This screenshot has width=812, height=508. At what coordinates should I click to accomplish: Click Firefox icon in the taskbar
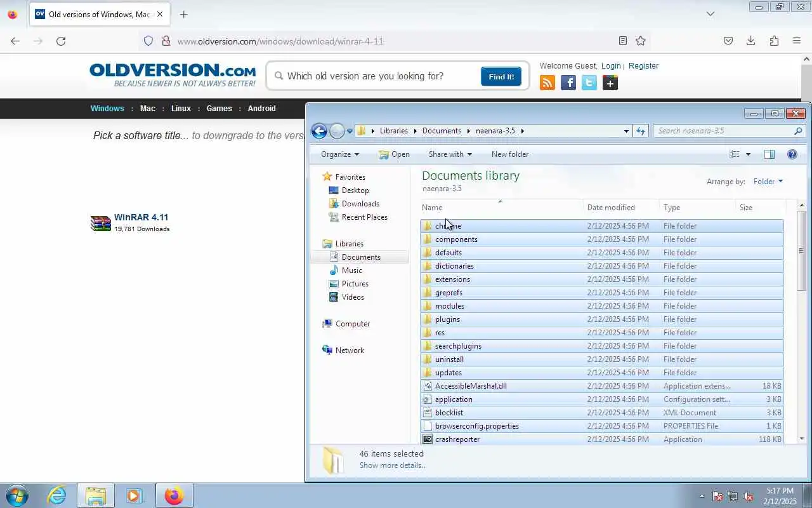click(x=174, y=495)
